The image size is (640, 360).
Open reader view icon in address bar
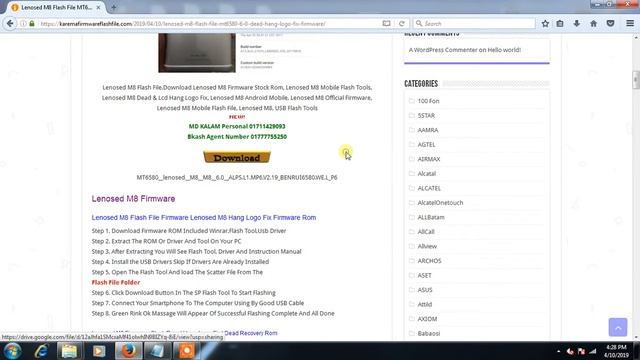pos(386,24)
